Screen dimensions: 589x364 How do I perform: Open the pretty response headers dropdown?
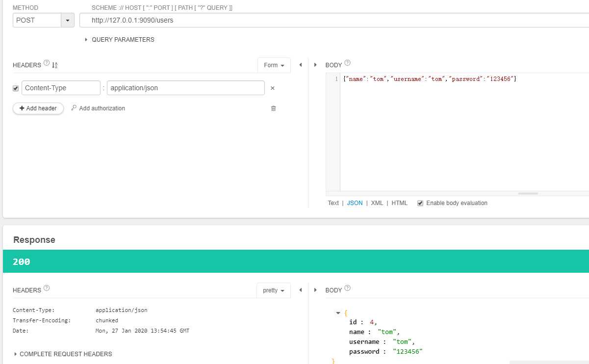[274, 290]
